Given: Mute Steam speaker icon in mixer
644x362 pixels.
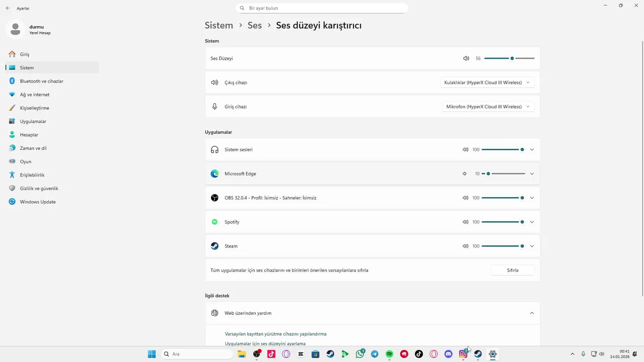Looking at the screenshot, I should click(465, 246).
